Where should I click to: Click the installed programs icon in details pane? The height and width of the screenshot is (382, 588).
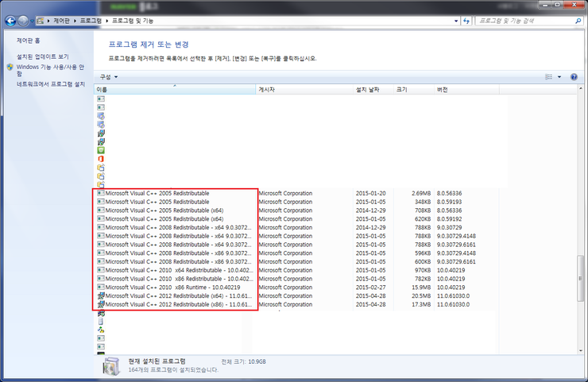pyautogui.click(x=111, y=366)
